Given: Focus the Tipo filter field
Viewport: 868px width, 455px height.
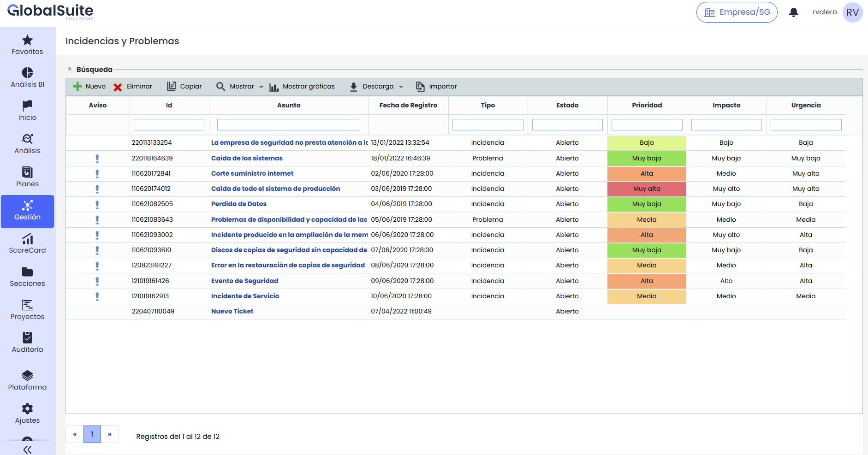Looking at the screenshot, I should pyautogui.click(x=488, y=124).
